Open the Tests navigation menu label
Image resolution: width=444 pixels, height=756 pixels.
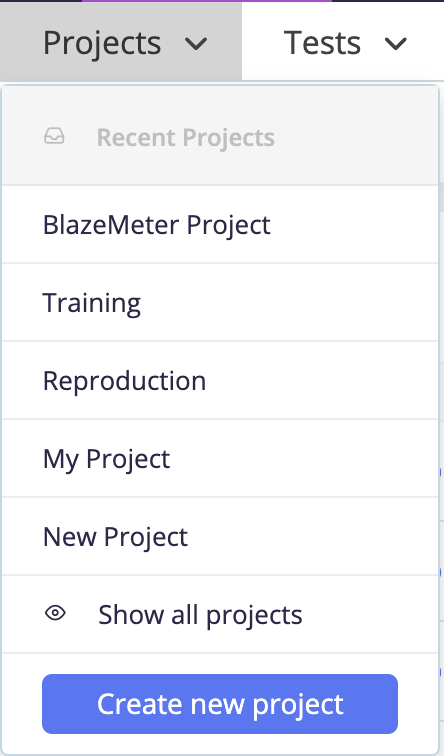322,43
